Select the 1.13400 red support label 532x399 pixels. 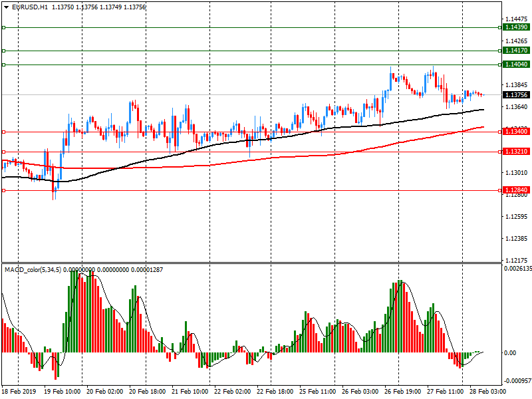coord(516,132)
